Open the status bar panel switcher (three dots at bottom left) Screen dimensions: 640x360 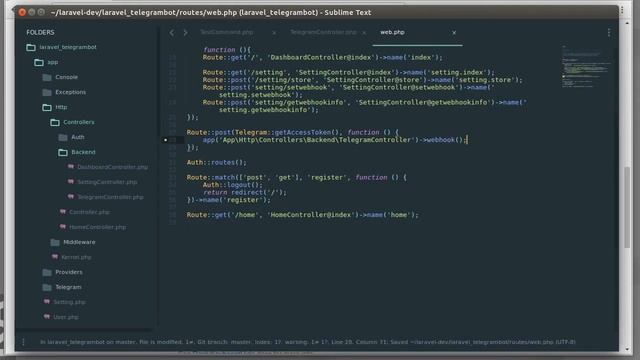pos(23,342)
